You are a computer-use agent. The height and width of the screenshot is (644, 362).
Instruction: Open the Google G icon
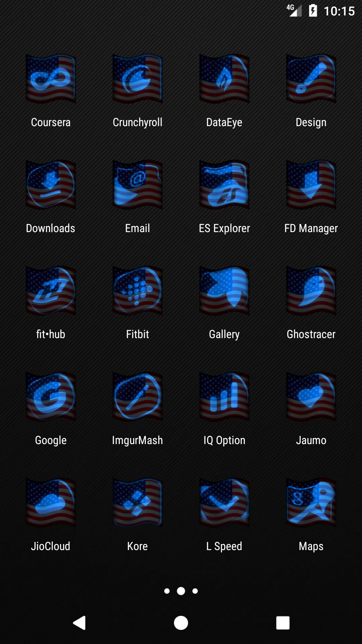pos(51,396)
